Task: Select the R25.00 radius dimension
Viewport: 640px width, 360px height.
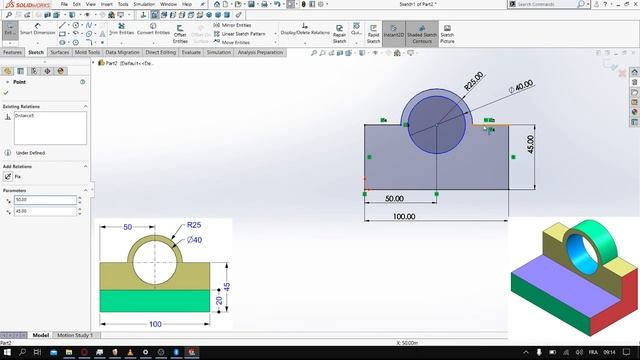Action: pos(474,81)
